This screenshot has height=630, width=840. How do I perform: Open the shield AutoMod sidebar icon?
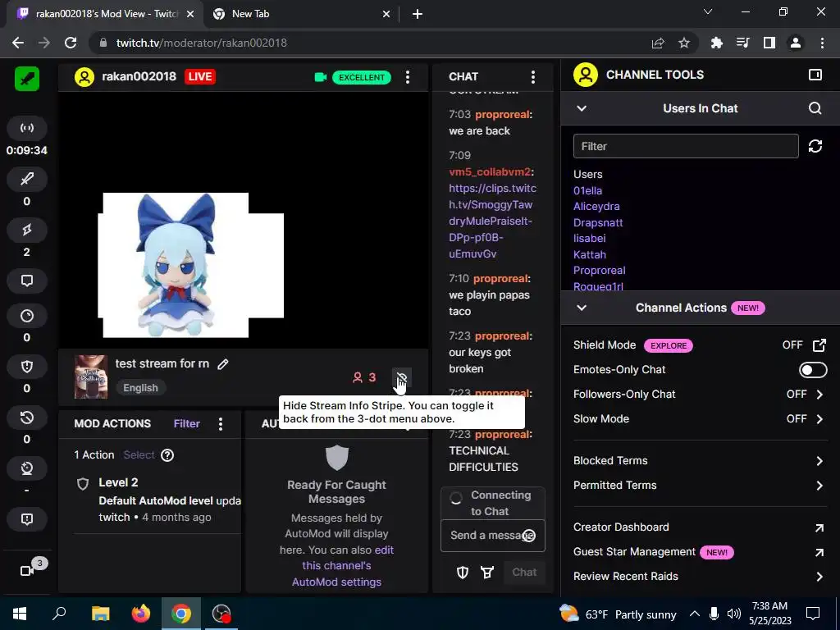click(27, 367)
